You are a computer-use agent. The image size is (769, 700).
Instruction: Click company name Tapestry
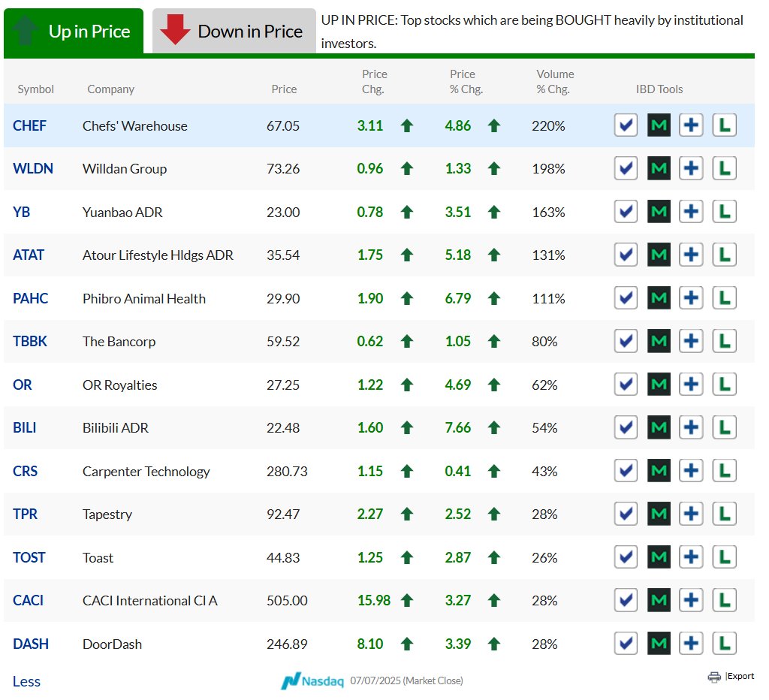(x=107, y=514)
